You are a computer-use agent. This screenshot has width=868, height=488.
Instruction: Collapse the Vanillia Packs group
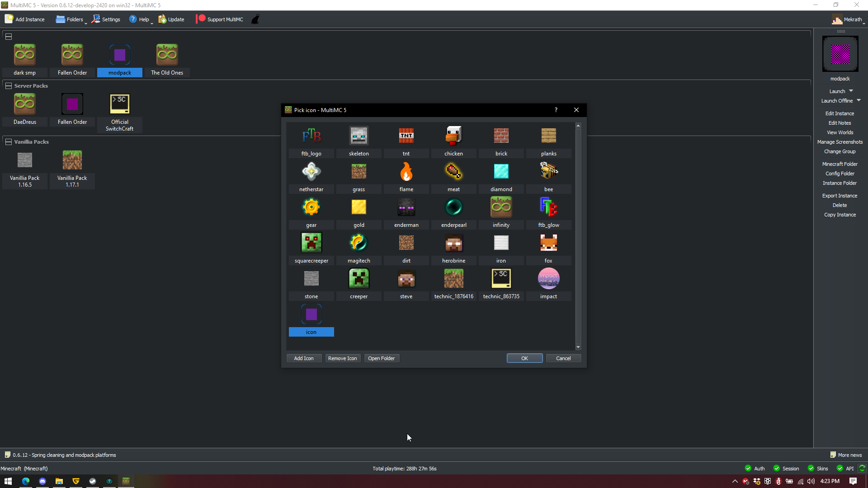[8, 141]
